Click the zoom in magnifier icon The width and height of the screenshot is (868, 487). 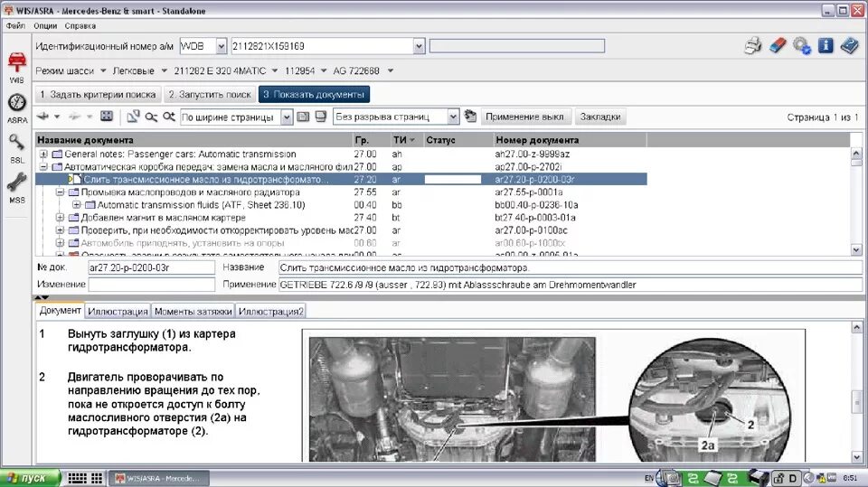coord(169,117)
